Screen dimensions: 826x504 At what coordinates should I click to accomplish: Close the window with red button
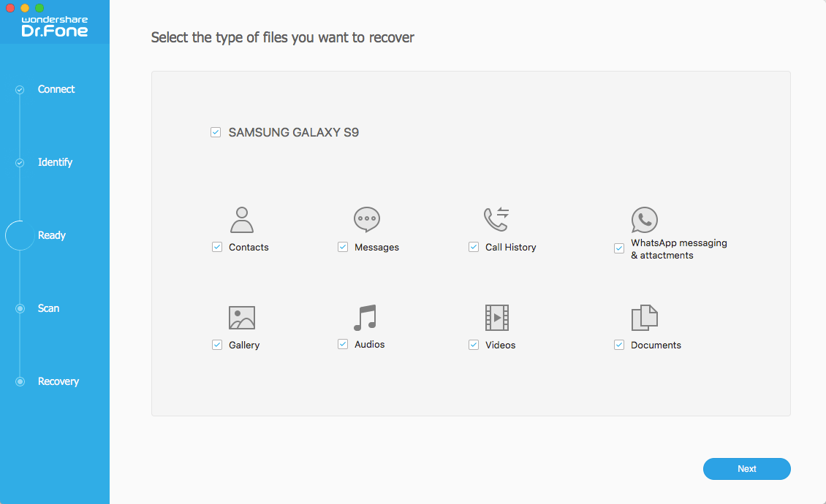[10, 8]
